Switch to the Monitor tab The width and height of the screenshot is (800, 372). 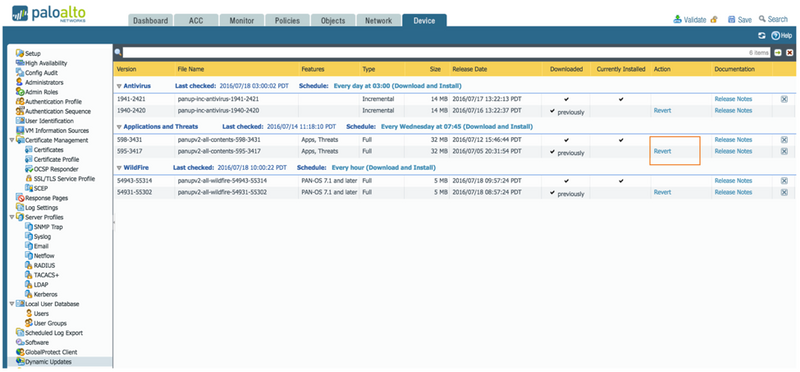point(242,20)
